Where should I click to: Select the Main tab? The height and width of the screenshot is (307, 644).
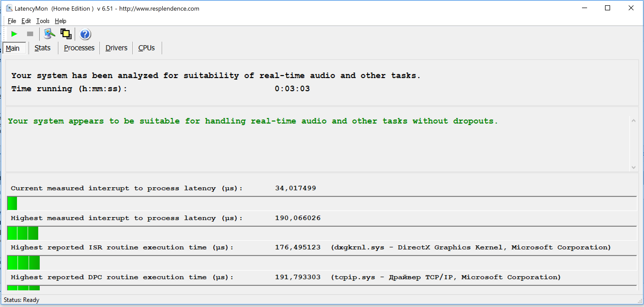(13, 48)
